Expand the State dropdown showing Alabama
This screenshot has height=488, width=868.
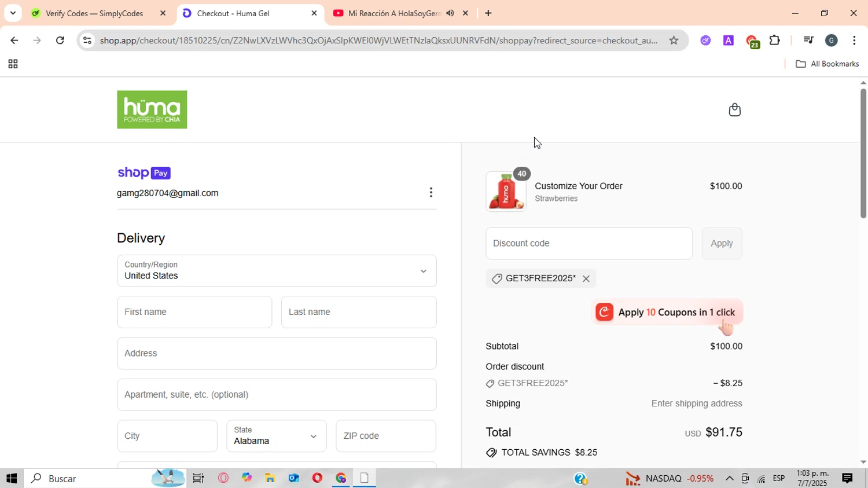(277, 436)
